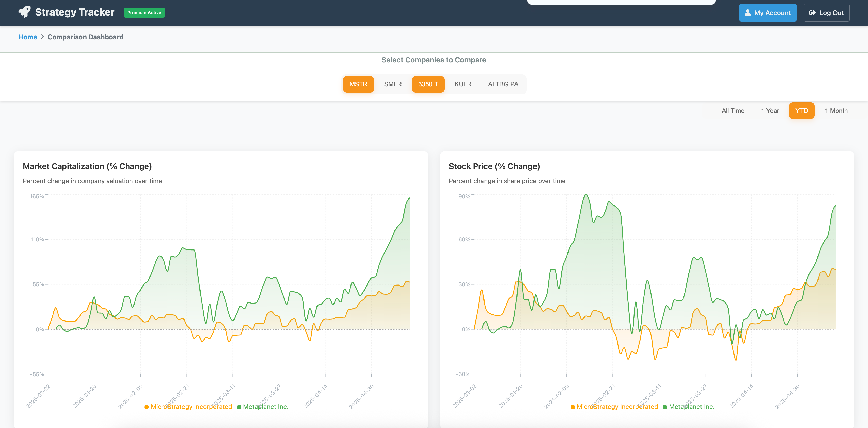
Task: Toggle MicroStrategy Incorporated legend in Stock Price chart
Action: [614, 407]
